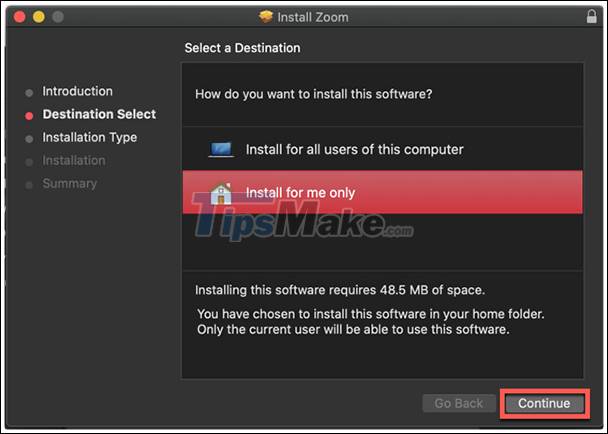Image resolution: width=608 pixels, height=434 pixels.
Task: Click the red bullet beside Destination Select
Action: [x=29, y=116]
